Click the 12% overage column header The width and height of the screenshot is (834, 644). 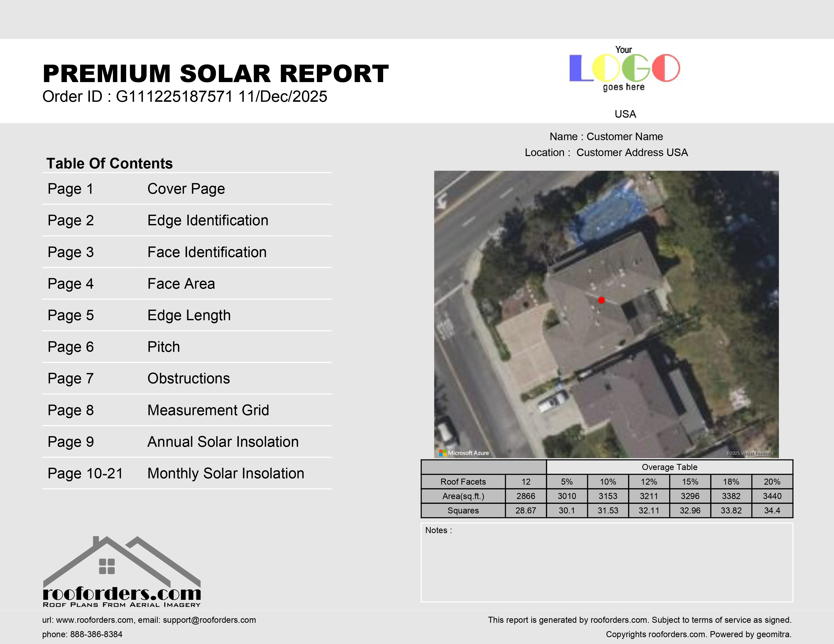coord(649,481)
